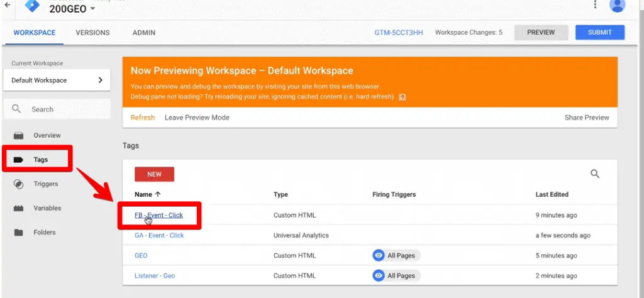Click the back arrow icon
Image resolution: width=644 pixels, height=298 pixels.
pos(7,5)
